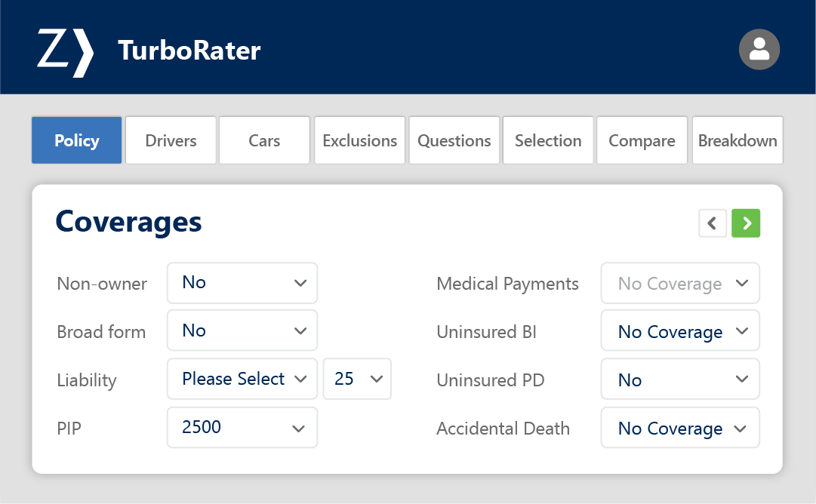Open the liability limit 25 dropdown

(x=357, y=379)
